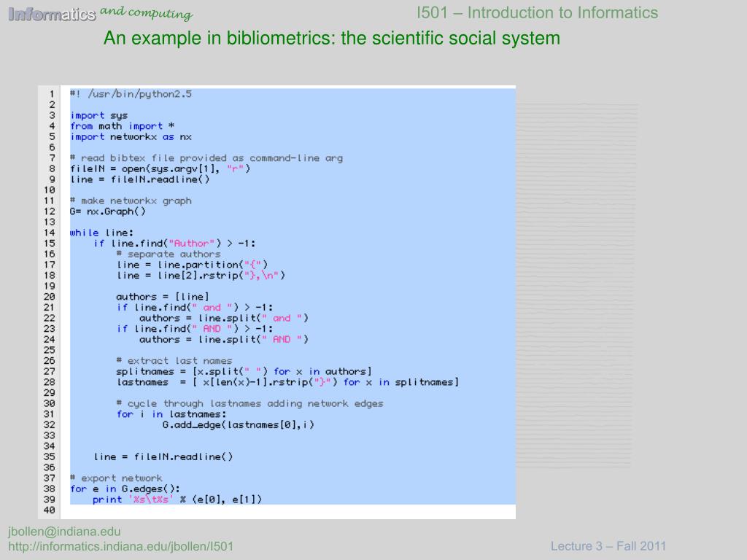Image resolution: width=747 pixels, height=560 pixels.
Task: Click the comment about reading bibtex file
Action: [206, 158]
